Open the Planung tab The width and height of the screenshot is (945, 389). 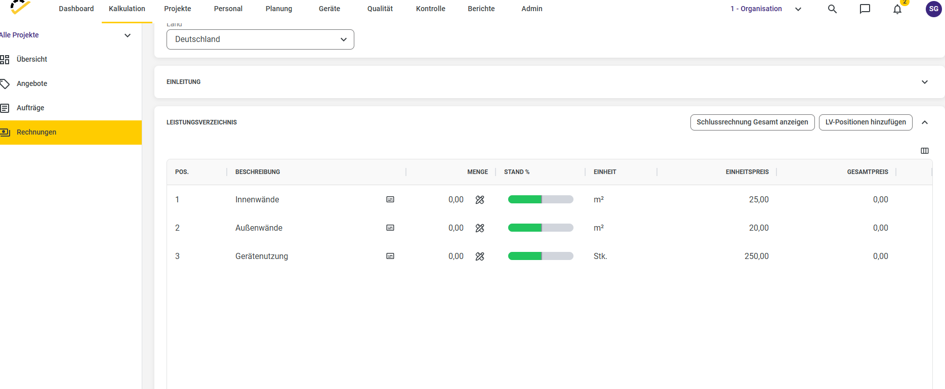[x=279, y=9]
